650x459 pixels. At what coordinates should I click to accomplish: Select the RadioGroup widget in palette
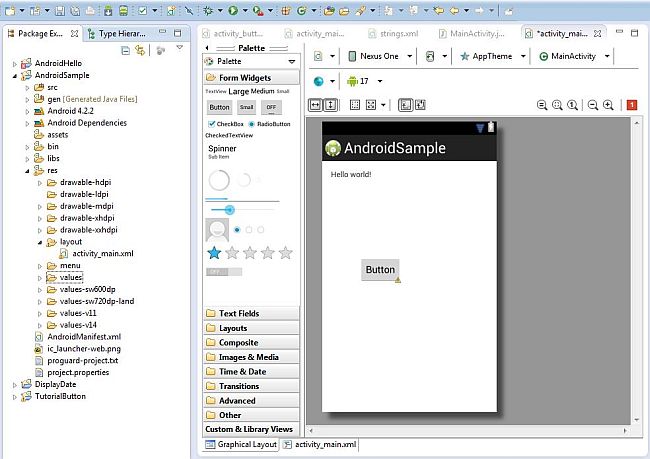click(x=249, y=230)
